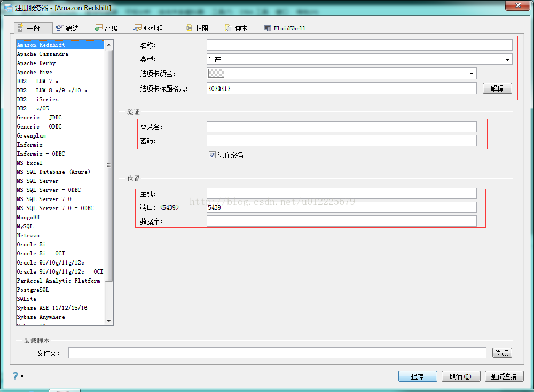Click the 一般 tab icon
This screenshot has width=534, height=392.
(20, 28)
